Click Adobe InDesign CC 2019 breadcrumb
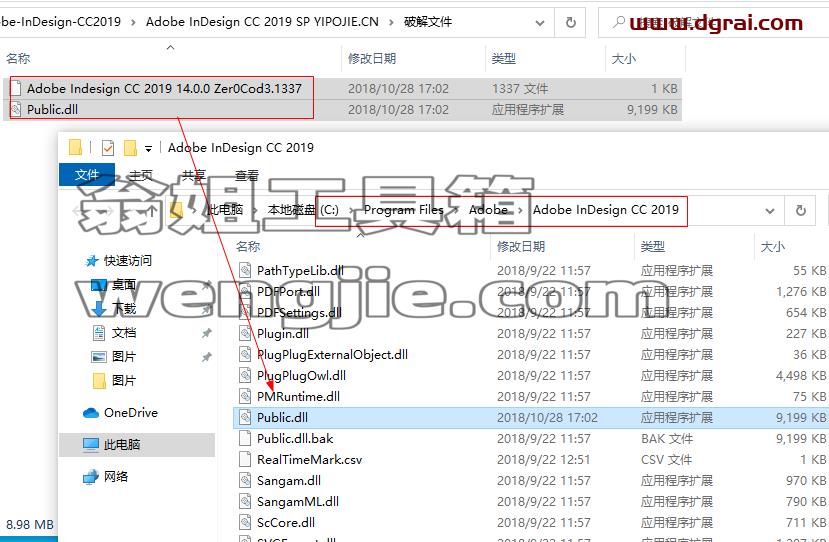 pyautogui.click(x=606, y=210)
